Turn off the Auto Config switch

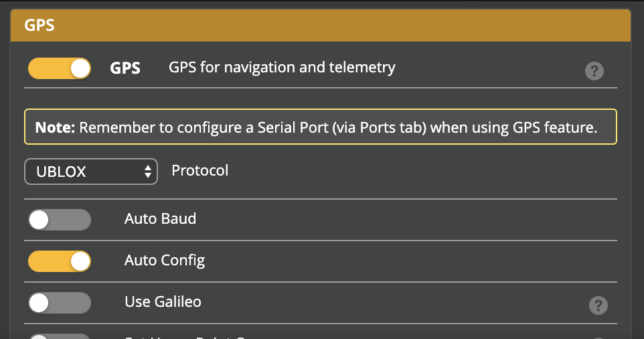click(x=60, y=261)
